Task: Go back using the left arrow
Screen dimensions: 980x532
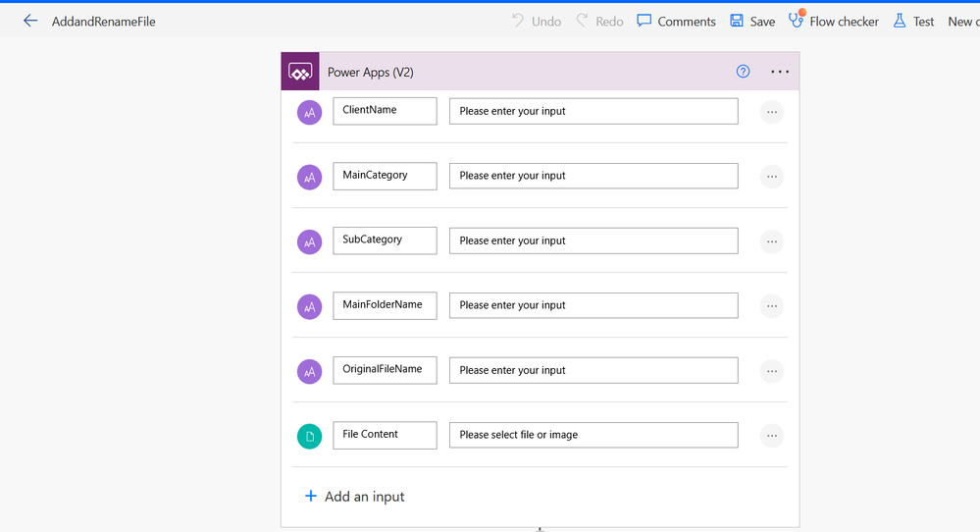Action: [x=30, y=22]
